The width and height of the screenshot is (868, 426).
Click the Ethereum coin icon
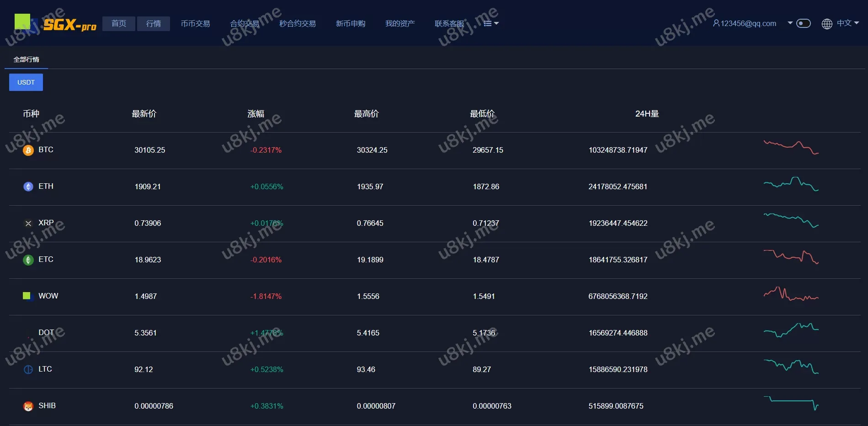pyautogui.click(x=28, y=186)
